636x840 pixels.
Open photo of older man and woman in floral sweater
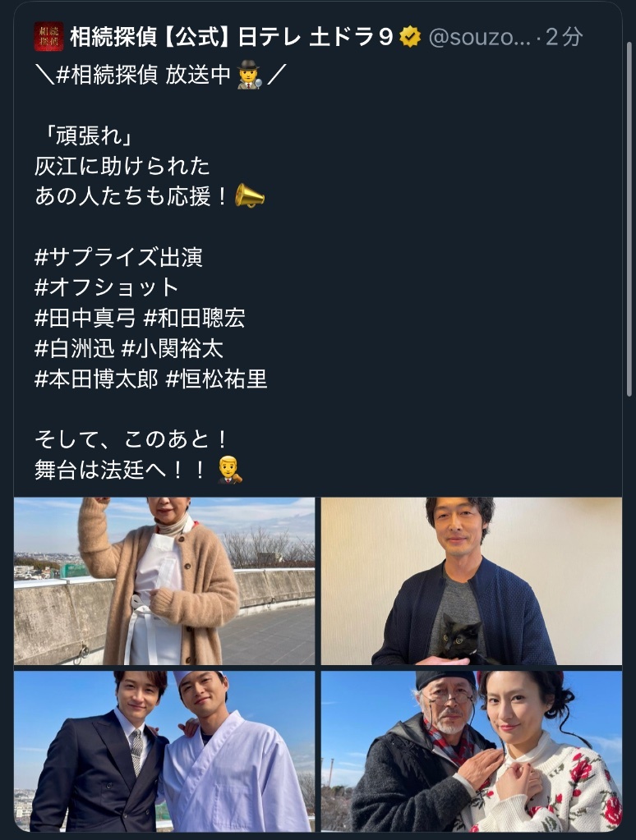pyautogui.click(x=472, y=751)
